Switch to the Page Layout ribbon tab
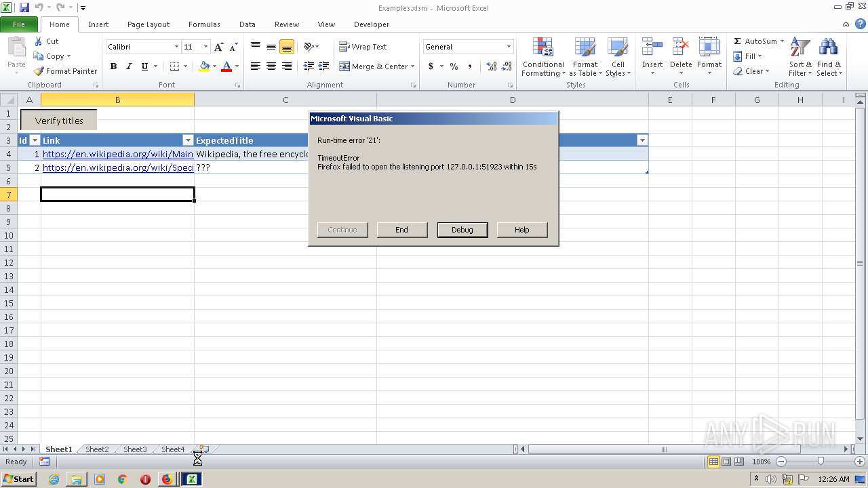 [149, 24]
